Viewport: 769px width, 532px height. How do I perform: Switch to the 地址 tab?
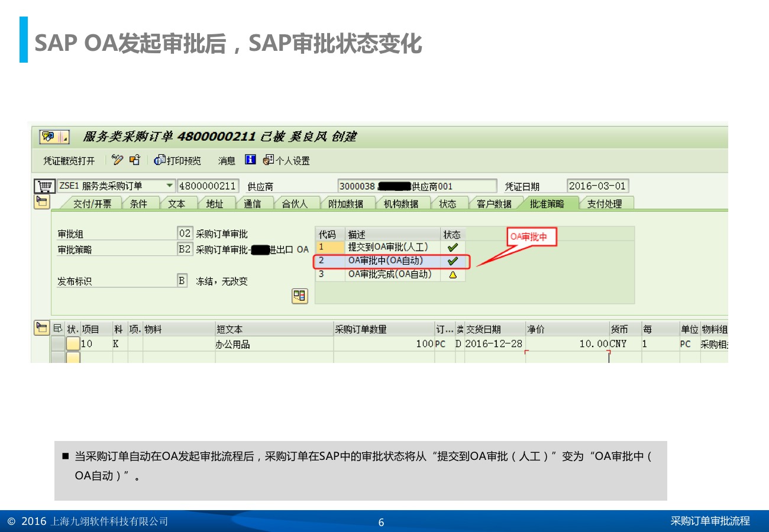pos(214,203)
